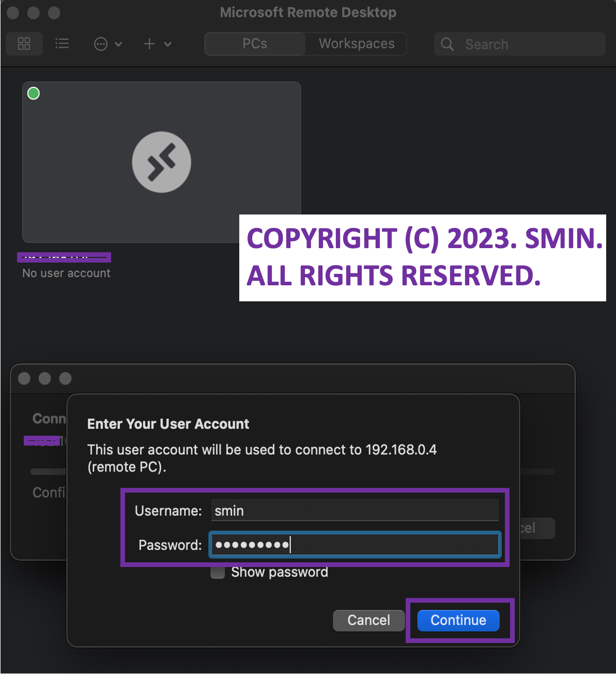Screen dimensions: 616x674
Task: Click the "No user account" label
Action: tap(66, 273)
